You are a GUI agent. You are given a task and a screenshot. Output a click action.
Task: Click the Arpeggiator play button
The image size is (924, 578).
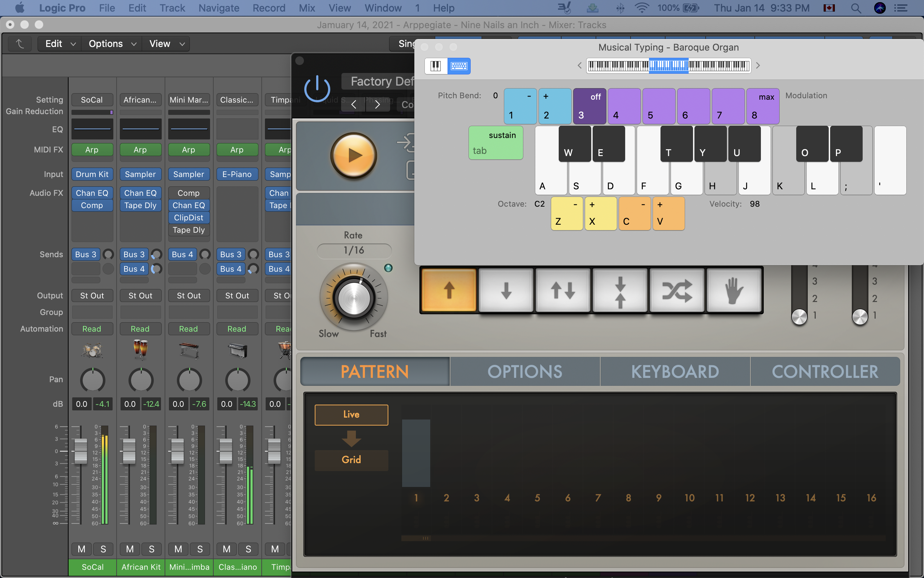[354, 156]
